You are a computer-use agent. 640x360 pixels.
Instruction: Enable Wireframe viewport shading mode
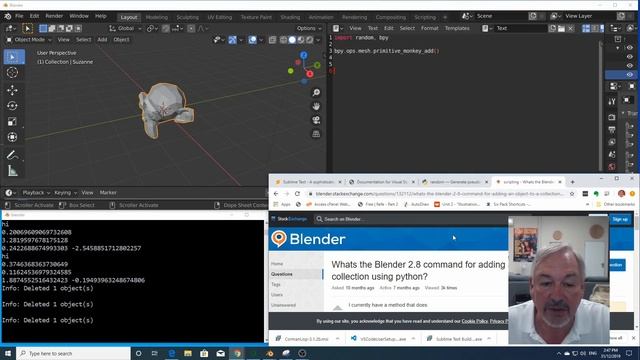[x=283, y=40]
